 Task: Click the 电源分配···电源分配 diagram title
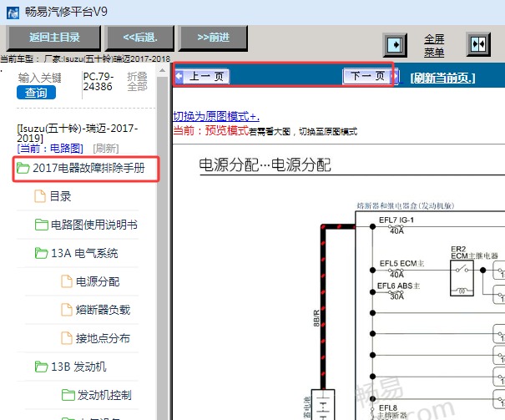click(x=265, y=164)
